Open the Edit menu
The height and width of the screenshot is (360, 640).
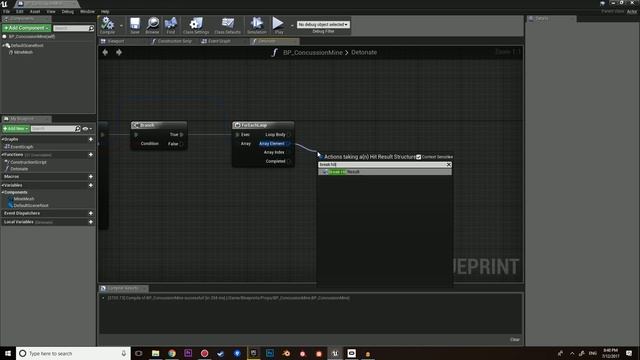pyautogui.click(x=20, y=11)
